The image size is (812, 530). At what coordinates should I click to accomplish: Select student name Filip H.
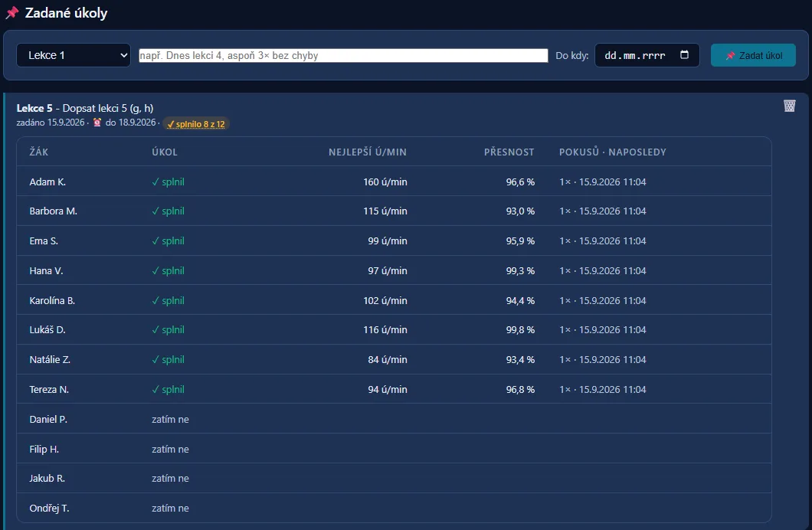pos(44,450)
